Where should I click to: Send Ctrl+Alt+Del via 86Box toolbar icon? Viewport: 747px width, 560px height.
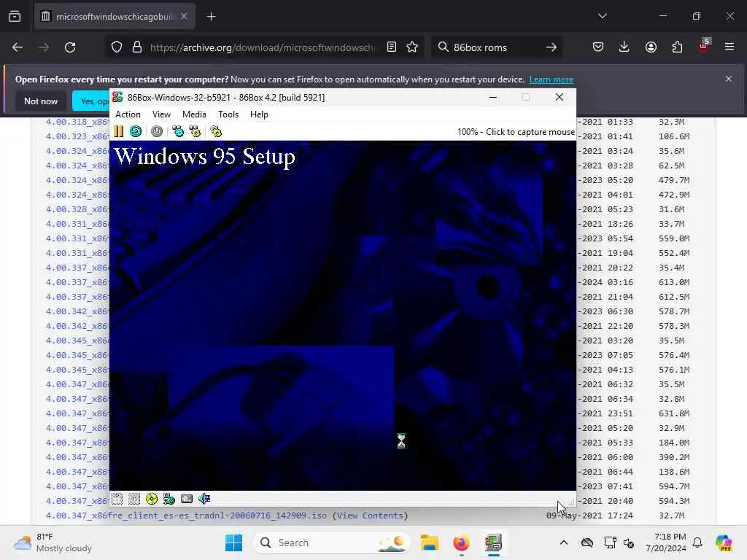pyautogui.click(x=178, y=131)
